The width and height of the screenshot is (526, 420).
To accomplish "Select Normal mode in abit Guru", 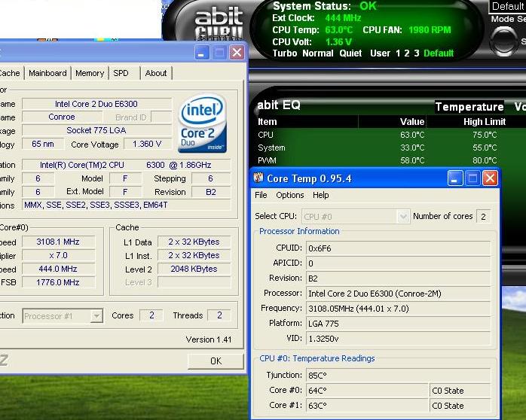I will [x=318, y=53].
